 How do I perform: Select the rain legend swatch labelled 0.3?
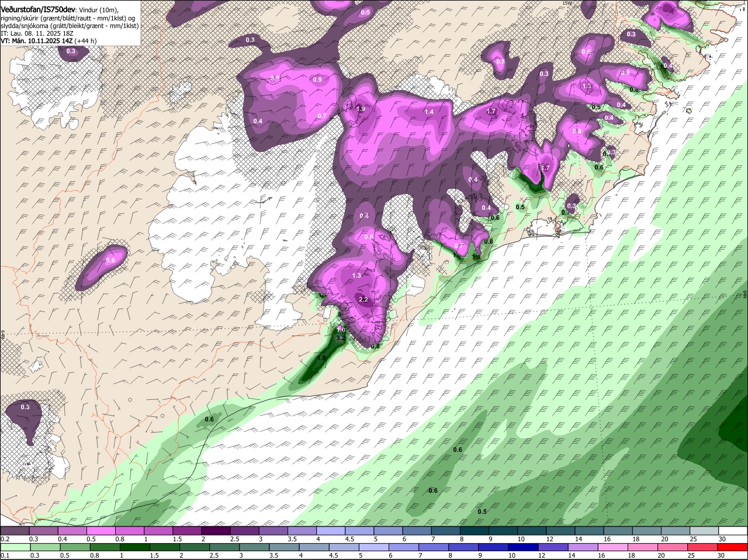pyautogui.click(x=45, y=547)
